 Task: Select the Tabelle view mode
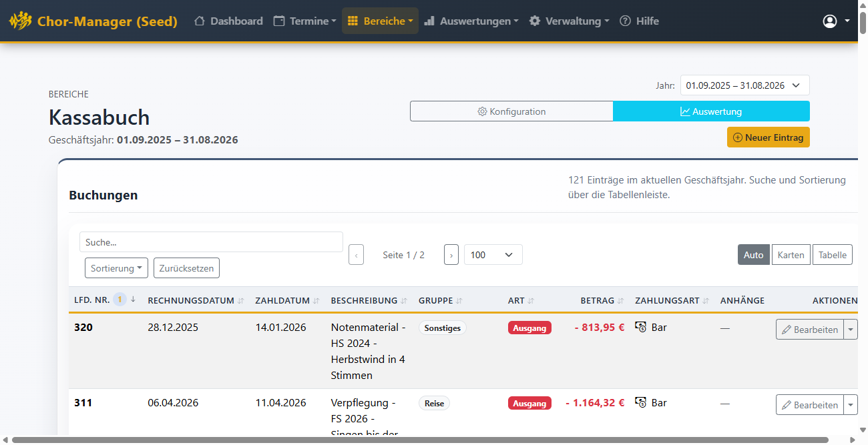[833, 255]
